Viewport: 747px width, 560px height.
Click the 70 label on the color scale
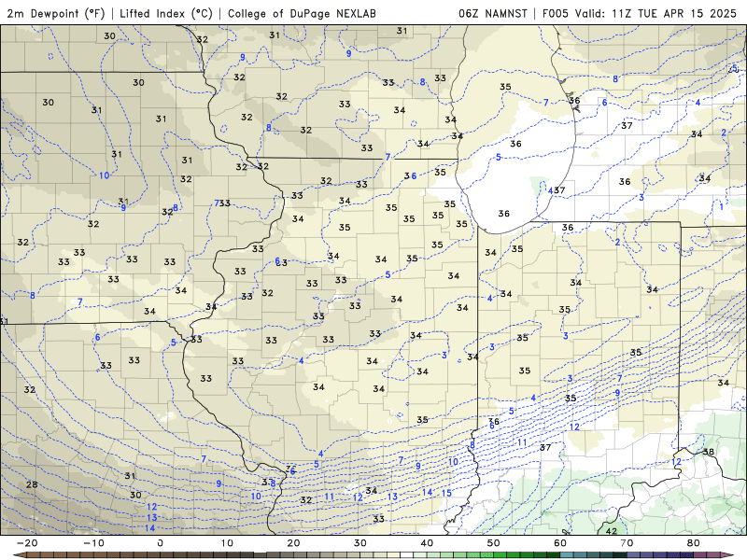(627, 543)
